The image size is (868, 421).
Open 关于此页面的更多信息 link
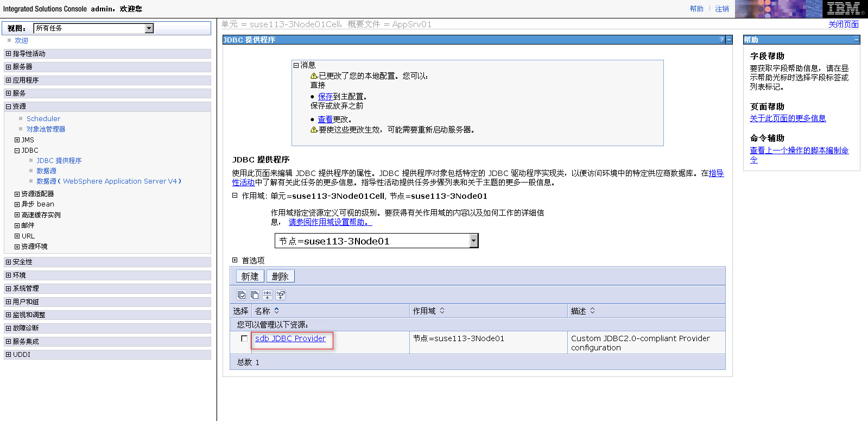(x=788, y=118)
